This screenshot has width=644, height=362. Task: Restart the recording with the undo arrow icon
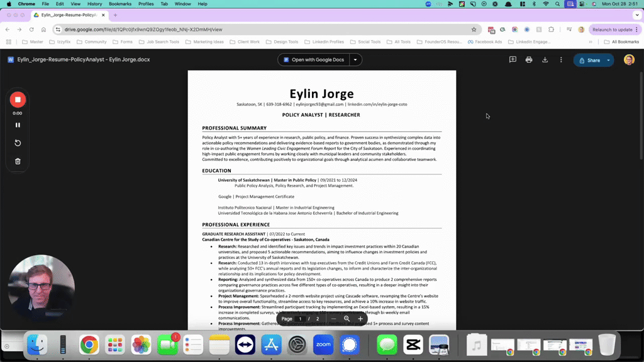click(x=18, y=143)
